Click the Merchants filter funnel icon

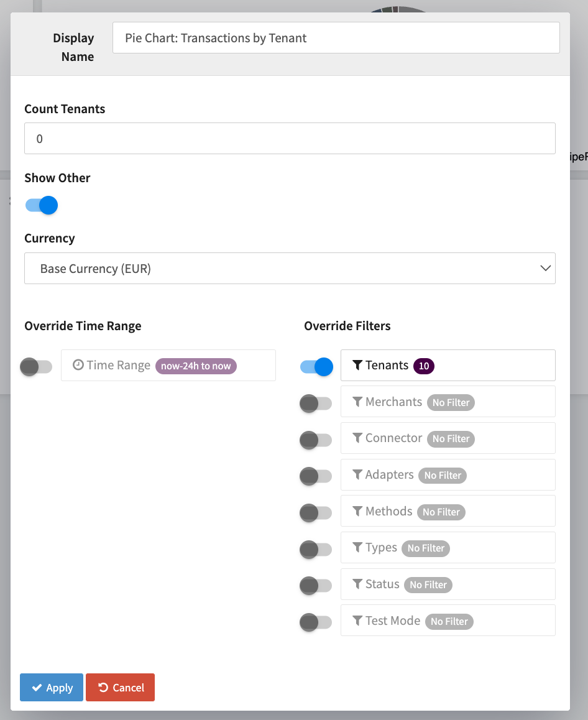(x=357, y=402)
